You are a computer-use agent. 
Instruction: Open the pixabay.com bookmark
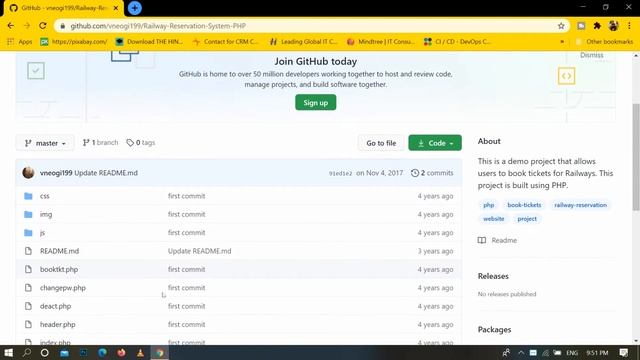73,42
